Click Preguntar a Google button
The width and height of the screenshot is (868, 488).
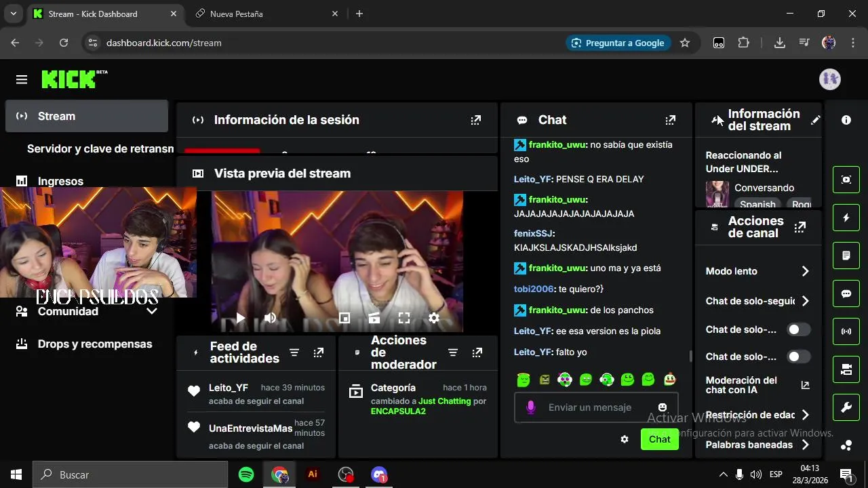click(618, 43)
